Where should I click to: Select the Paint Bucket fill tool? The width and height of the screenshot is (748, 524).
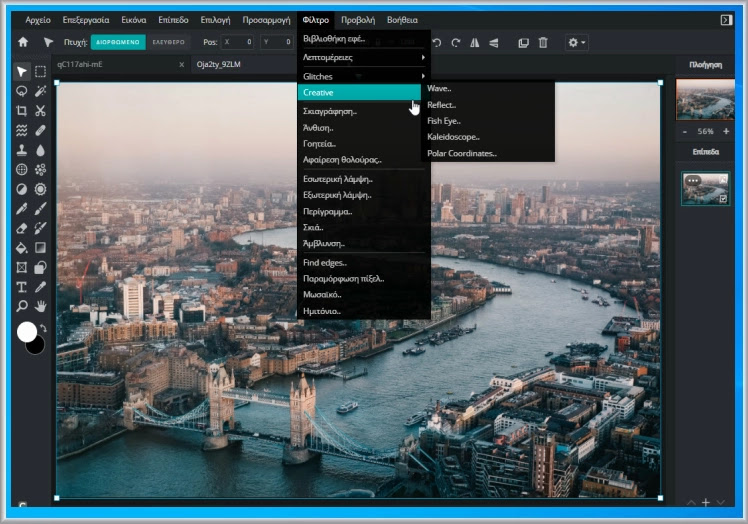coord(21,248)
